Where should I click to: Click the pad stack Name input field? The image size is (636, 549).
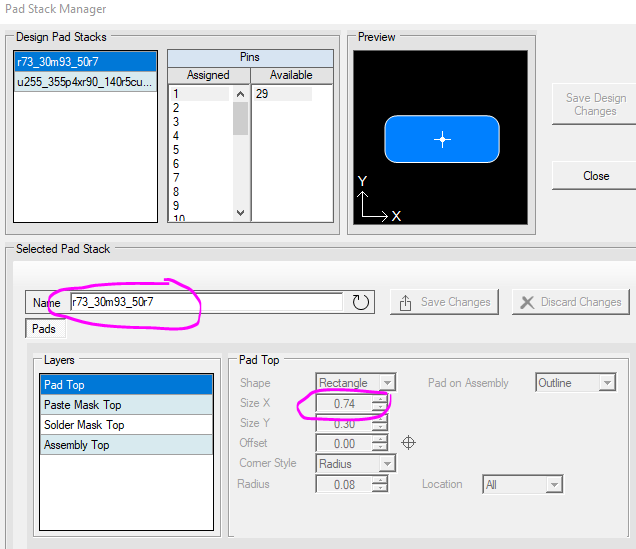(x=205, y=302)
